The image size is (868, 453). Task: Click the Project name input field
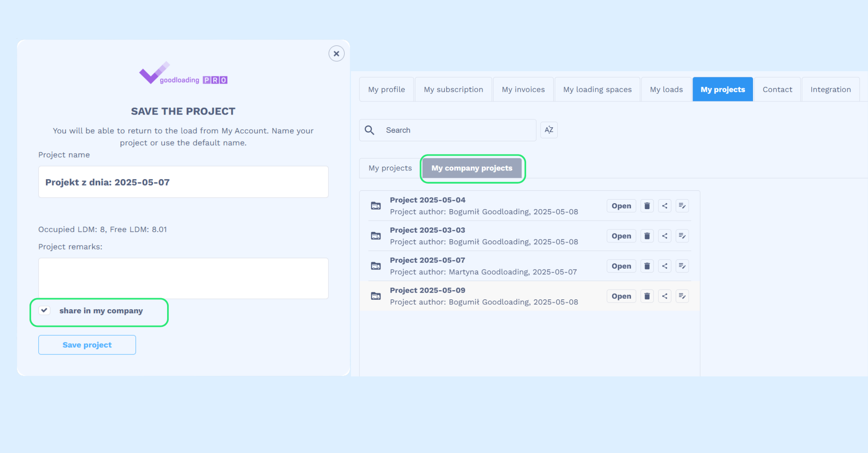(183, 182)
